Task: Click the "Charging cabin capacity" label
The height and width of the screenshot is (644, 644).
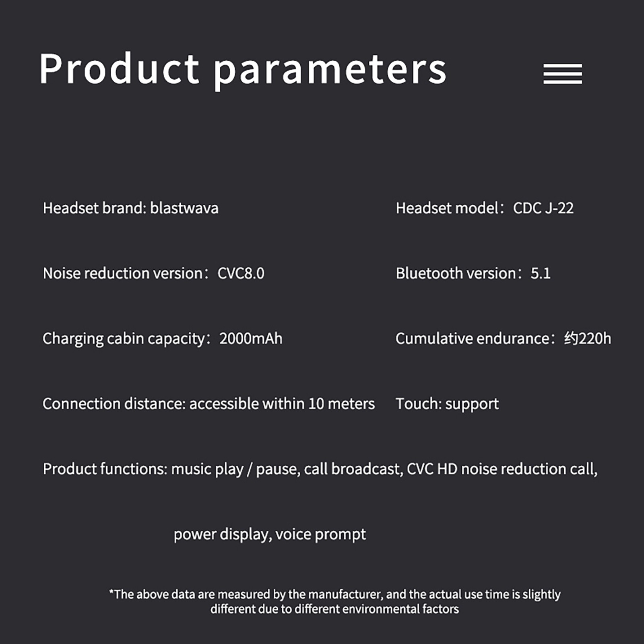Action: [x=126, y=339]
